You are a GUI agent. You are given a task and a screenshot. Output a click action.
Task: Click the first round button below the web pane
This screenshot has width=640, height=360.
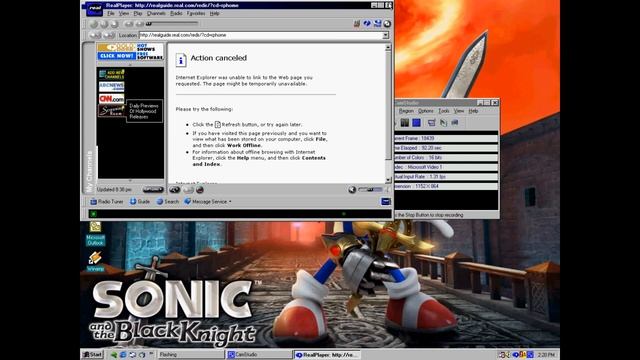(x=174, y=190)
